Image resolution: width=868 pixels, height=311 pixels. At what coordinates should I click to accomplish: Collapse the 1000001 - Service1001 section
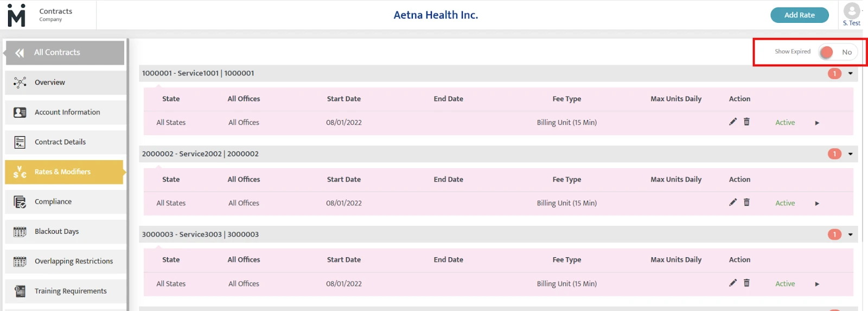850,73
